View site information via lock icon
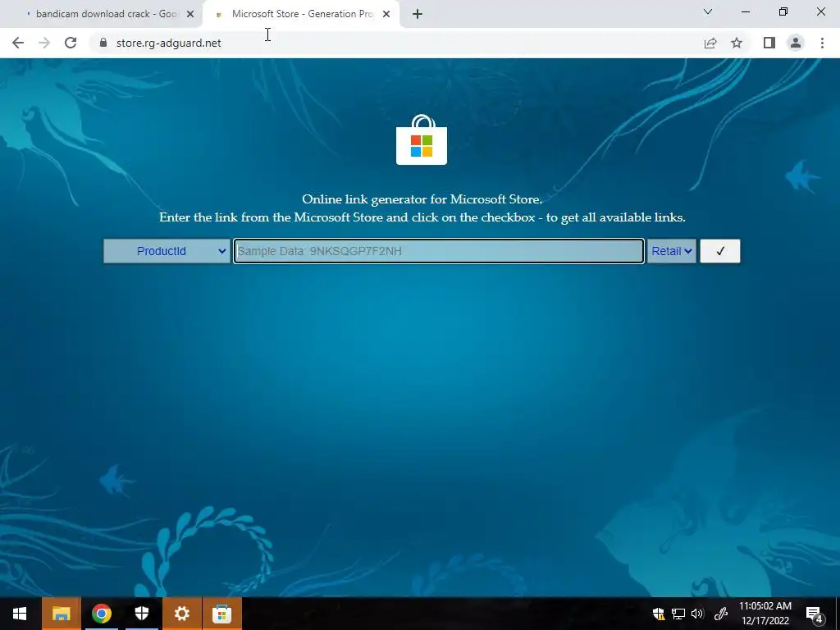Image resolution: width=840 pixels, height=630 pixels. coord(103,43)
